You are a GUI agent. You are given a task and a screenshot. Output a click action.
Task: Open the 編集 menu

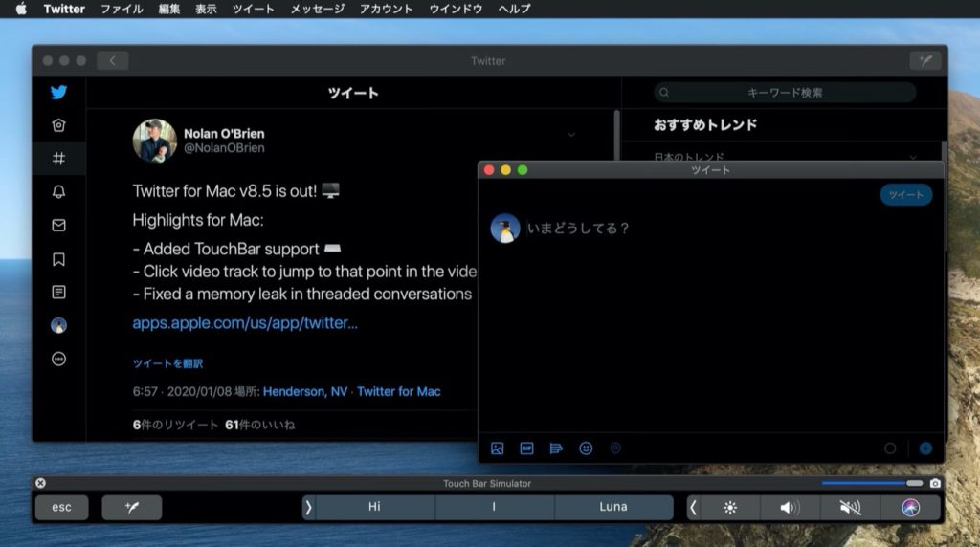pyautogui.click(x=169, y=9)
